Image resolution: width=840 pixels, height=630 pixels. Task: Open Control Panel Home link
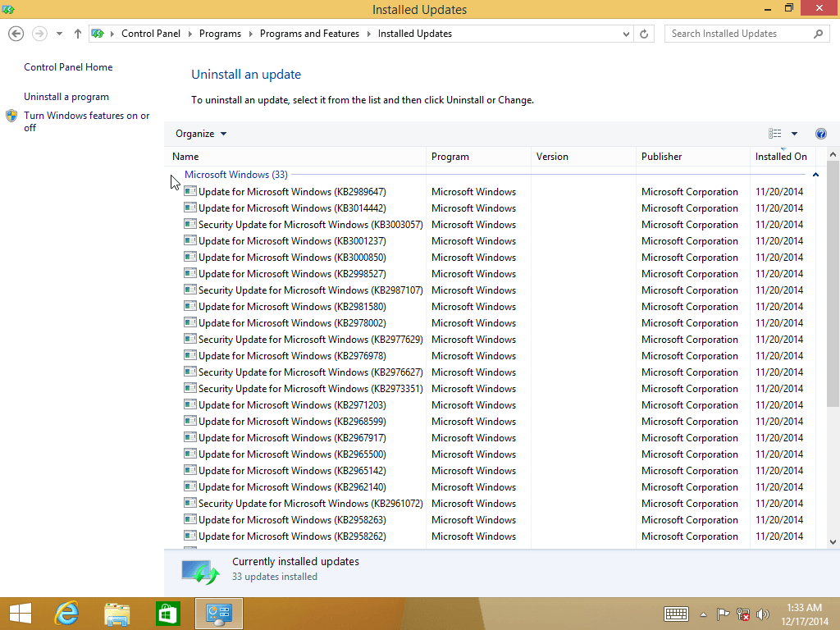(x=68, y=67)
